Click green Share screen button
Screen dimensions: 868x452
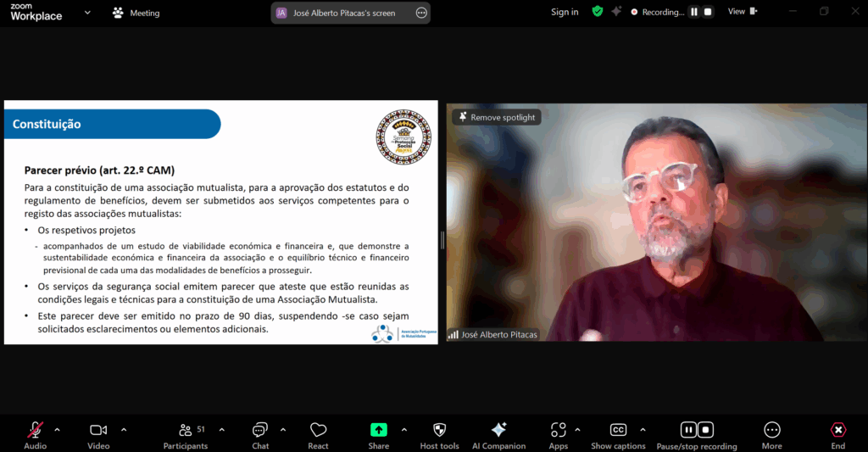379,430
